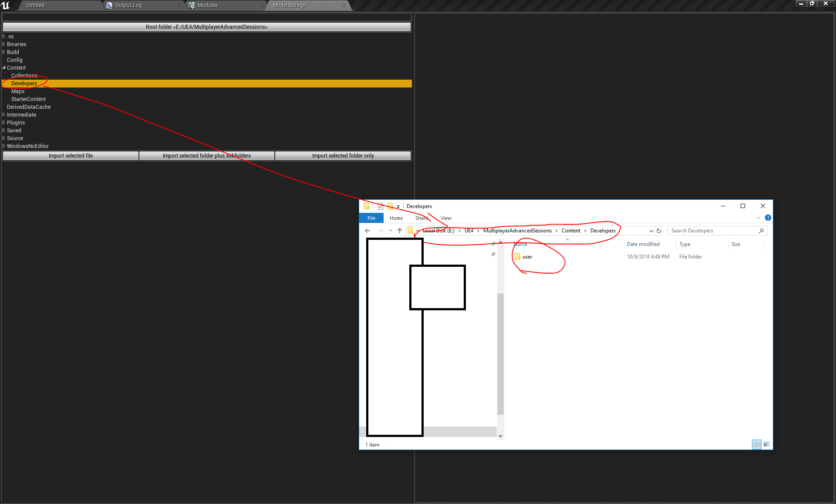Image resolution: width=836 pixels, height=504 pixels.
Task: Click Import selected folder only button
Action: click(x=344, y=156)
